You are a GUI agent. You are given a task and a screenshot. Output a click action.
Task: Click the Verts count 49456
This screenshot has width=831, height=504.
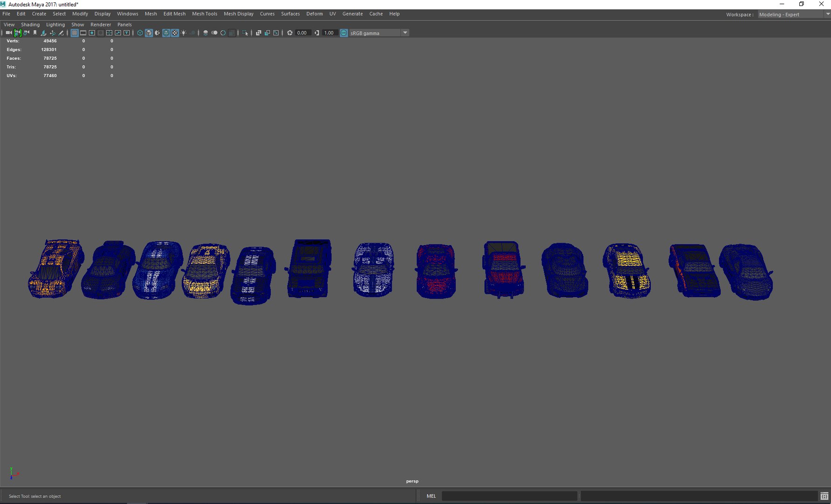pyautogui.click(x=50, y=41)
